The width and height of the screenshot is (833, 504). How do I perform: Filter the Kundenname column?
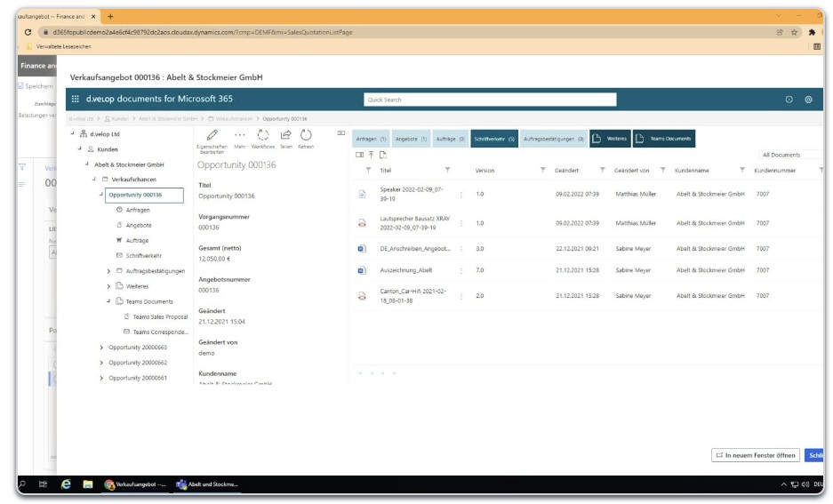741,170
